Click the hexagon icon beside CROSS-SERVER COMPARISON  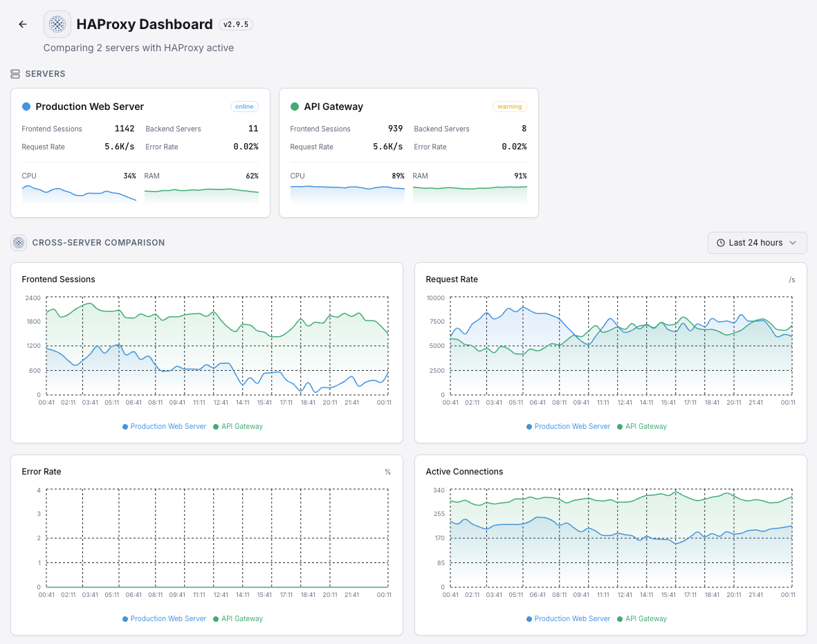click(18, 243)
